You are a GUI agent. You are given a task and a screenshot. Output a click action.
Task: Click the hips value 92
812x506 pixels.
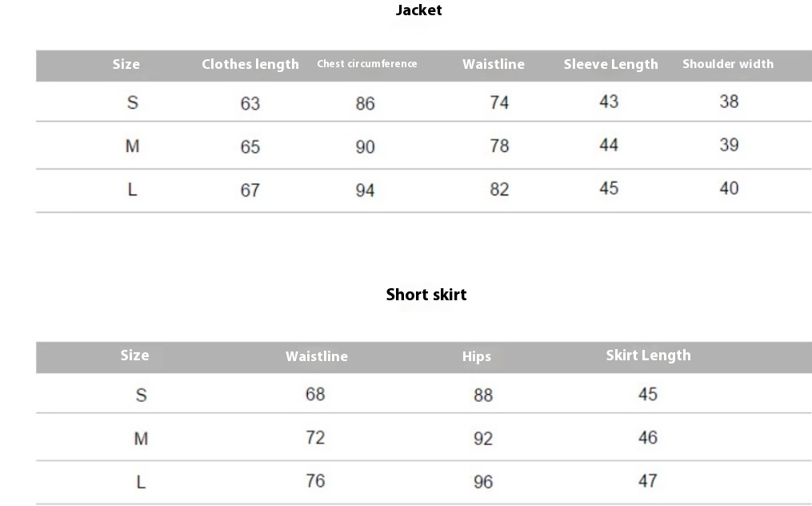[482, 439]
